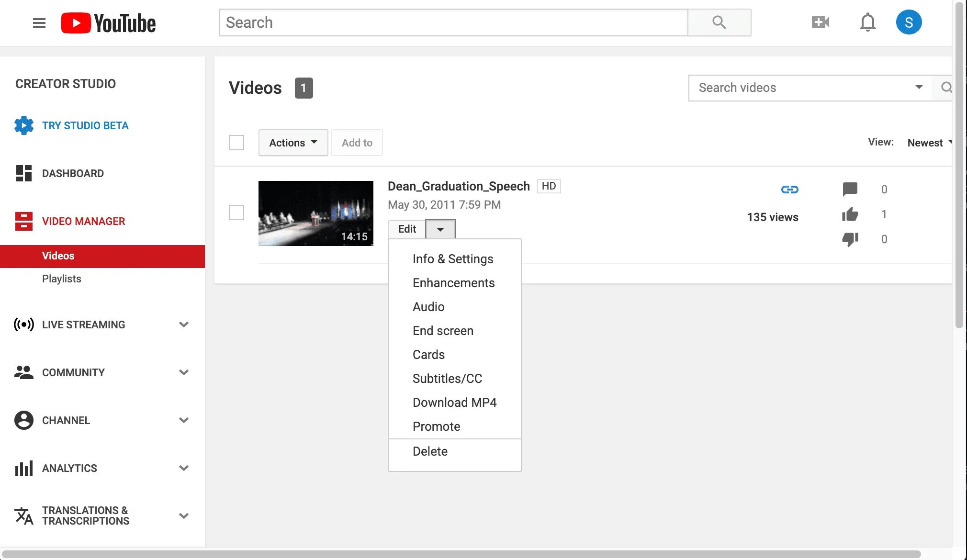The height and width of the screenshot is (560, 967).
Task: Click the Try Studio Beta gear icon
Action: click(x=24, y=125)
